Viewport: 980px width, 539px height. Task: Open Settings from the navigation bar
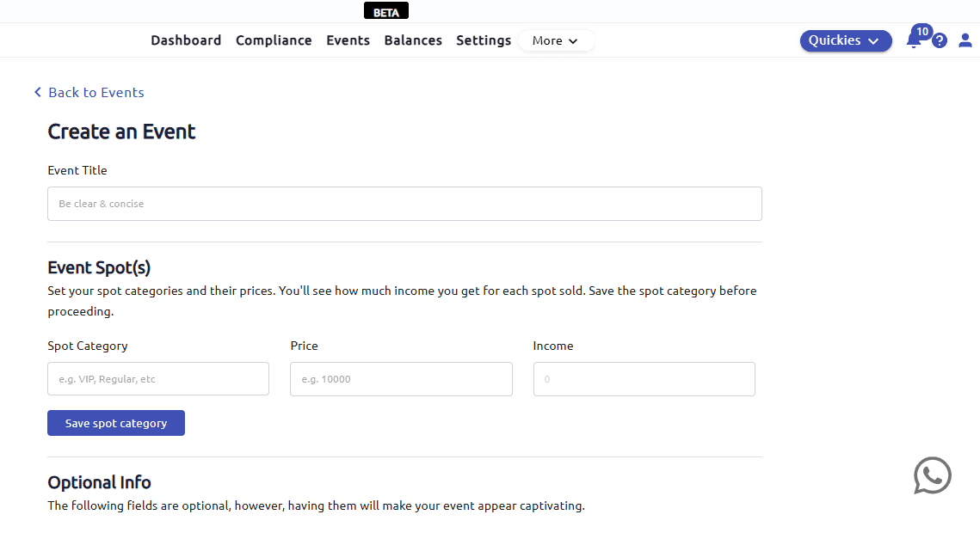click(x=484, y=40)
